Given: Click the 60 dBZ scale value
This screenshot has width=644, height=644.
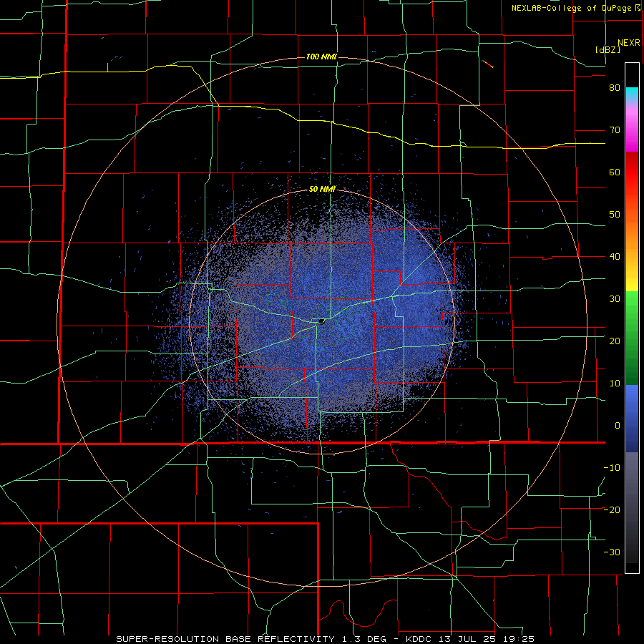Looking at the screenshot, I should [x=615, y=172].
